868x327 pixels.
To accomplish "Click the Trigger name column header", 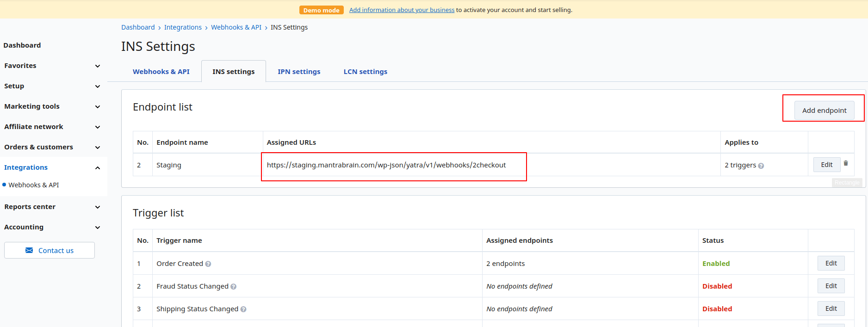I will tap(179, 241).
